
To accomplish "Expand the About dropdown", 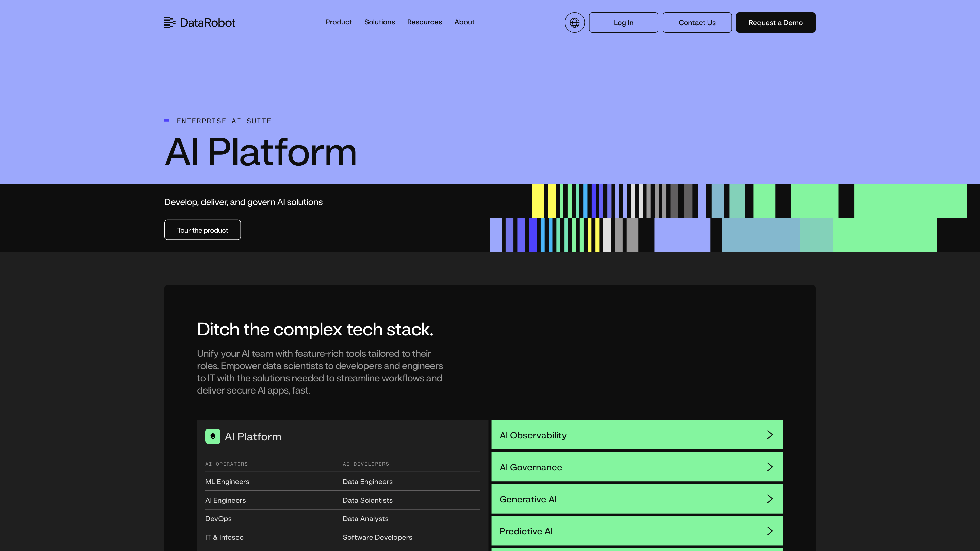I will (464, 22).
